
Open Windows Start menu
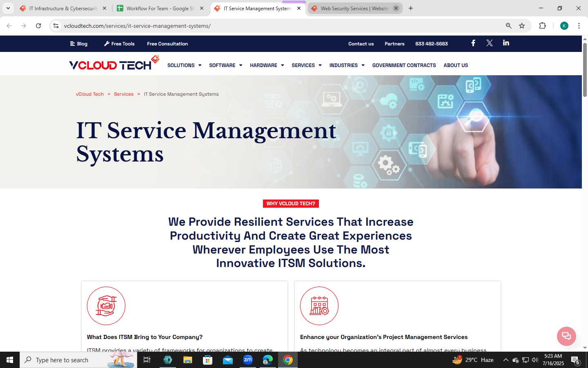tap(10, 360)
